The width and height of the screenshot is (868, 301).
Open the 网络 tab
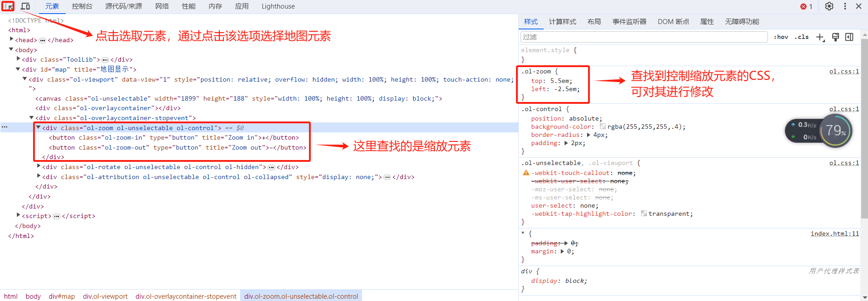pos(162,6)
